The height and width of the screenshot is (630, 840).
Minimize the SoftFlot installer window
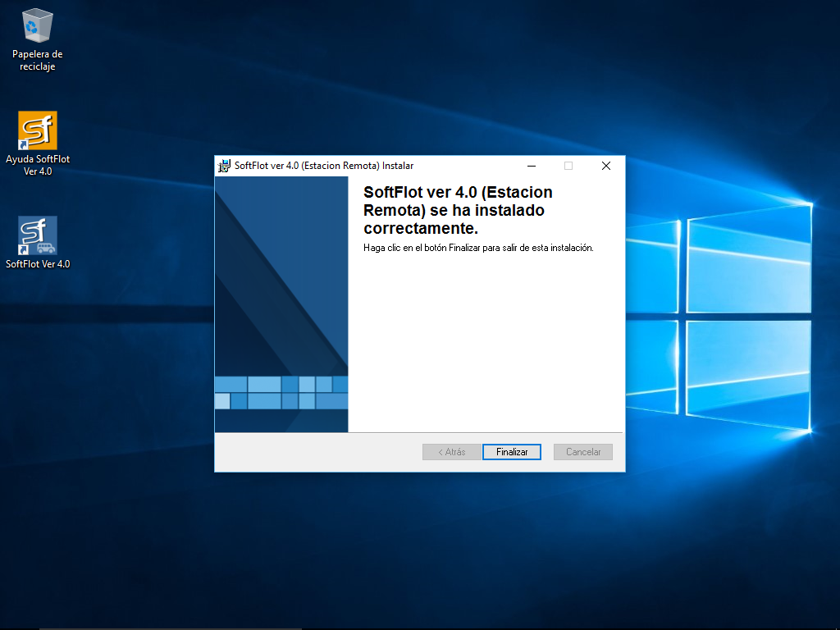coord(531,166)
